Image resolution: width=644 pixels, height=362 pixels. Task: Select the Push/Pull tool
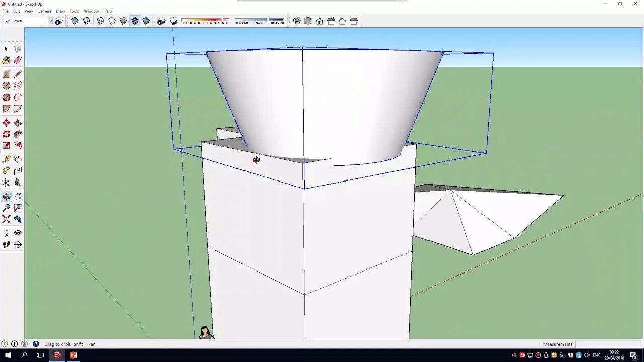tap(18, 123)
